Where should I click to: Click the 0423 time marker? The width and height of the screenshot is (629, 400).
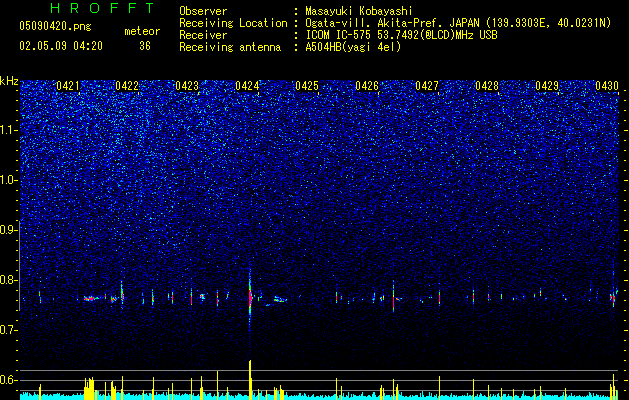tap(187, 86)
